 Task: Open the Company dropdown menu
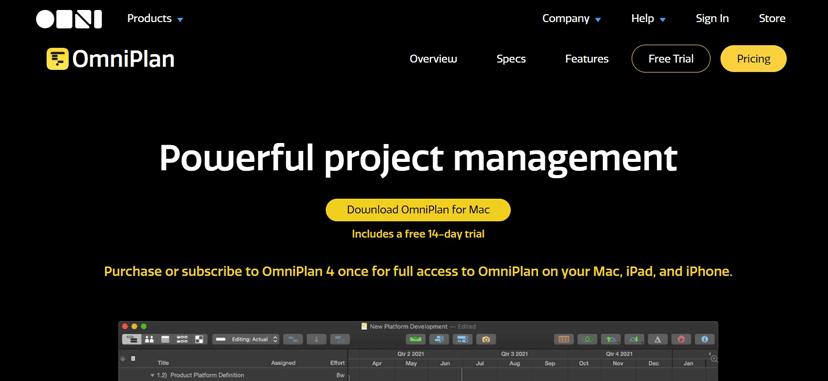(571, 18)
